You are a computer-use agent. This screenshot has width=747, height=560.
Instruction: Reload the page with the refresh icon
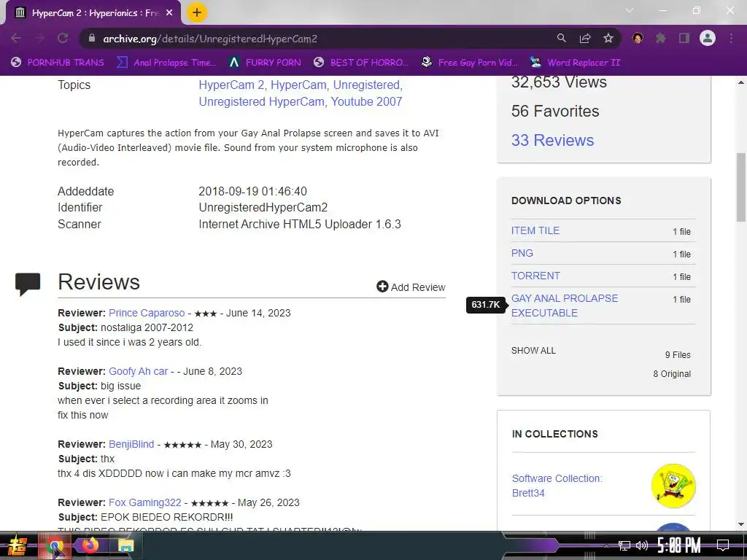63,38
